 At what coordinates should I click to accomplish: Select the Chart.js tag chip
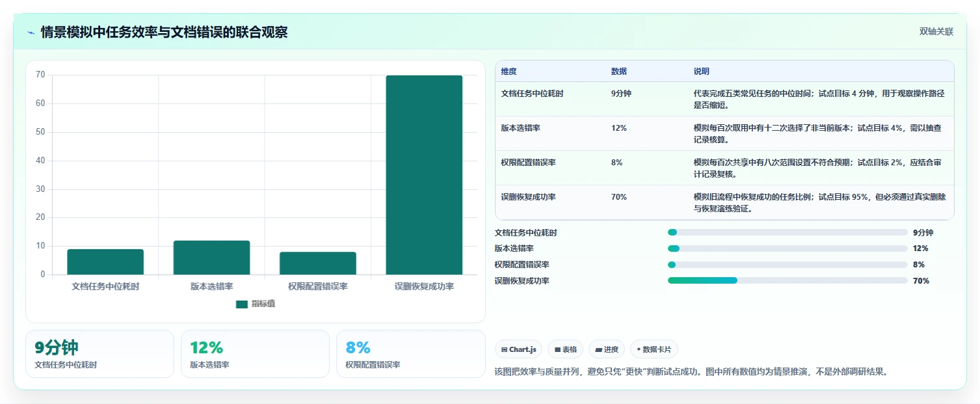519,349
